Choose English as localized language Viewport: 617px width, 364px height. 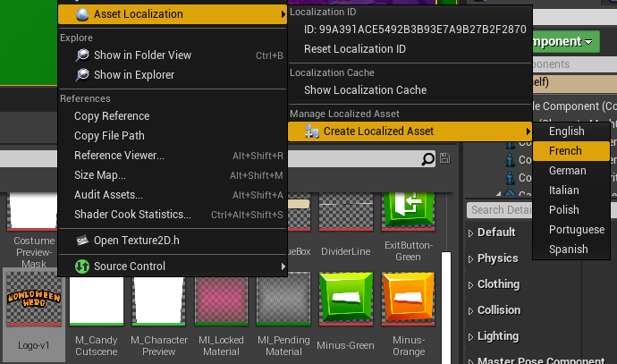pyautogui.click(x=571, y=131)
